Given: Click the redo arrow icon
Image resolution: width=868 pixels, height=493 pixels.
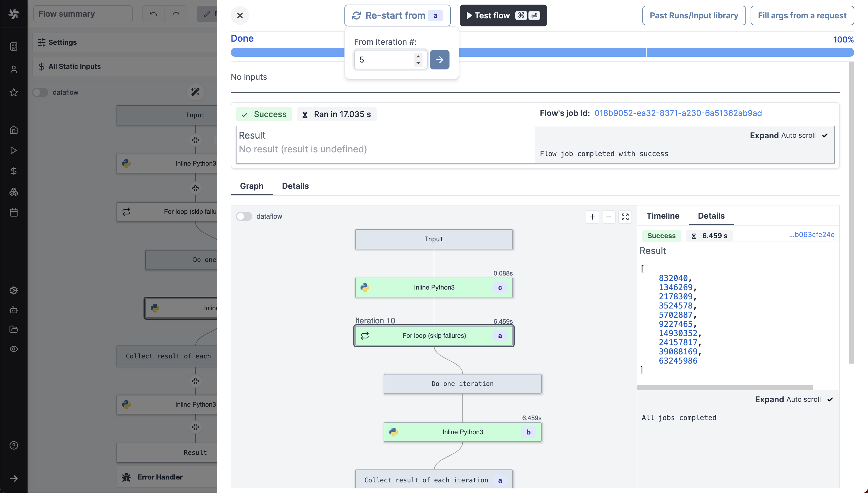Looking at the screenshot, I should [x=176, y=14].
